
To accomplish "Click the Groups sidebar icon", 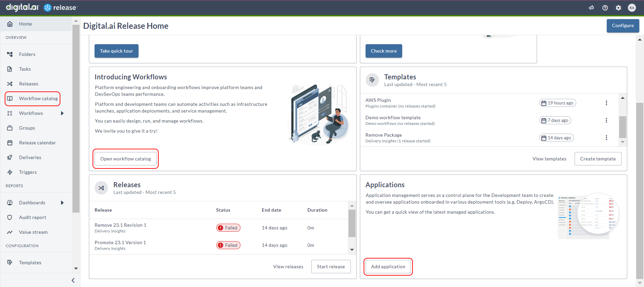I will pyautogui.click(x=10, y=128).
